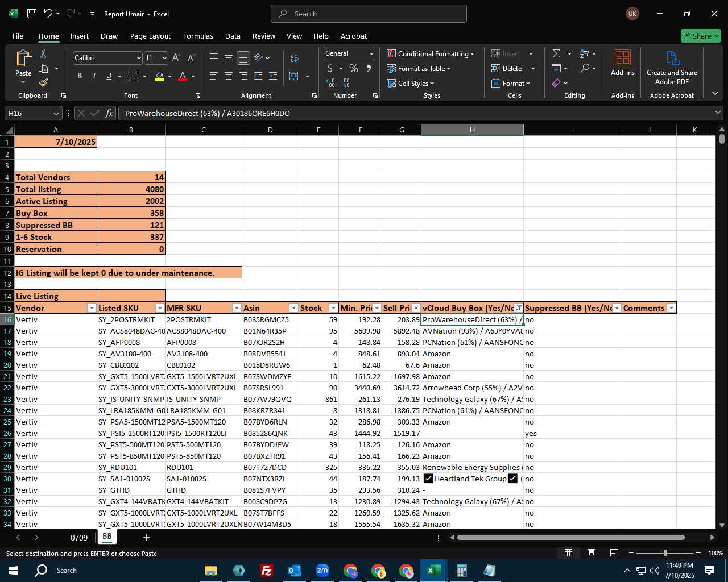
Task: Select column H header
Action: click(472, 130)
